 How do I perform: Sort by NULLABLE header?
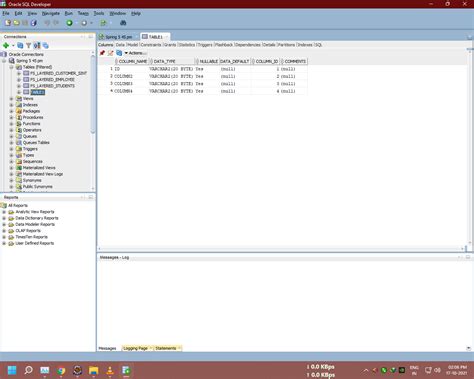click(208, 61)
